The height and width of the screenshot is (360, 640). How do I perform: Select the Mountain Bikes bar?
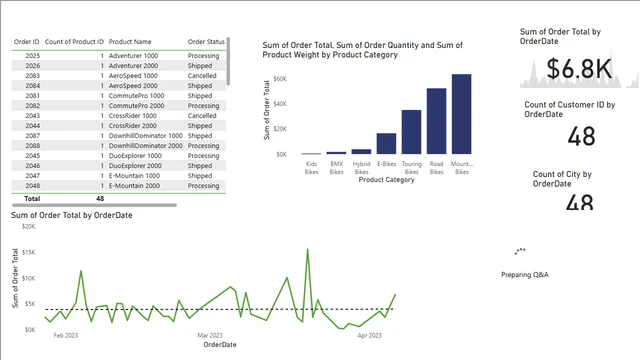(x=462, y=114)
